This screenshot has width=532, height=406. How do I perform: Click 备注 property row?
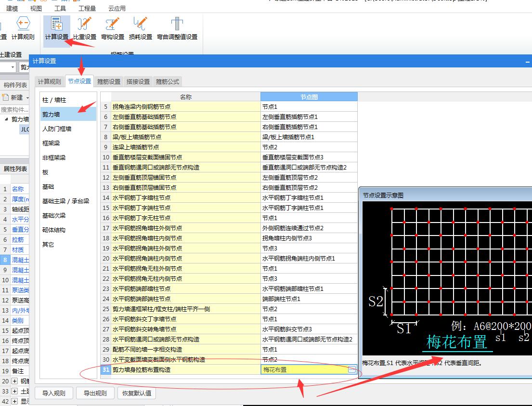point(14,371)
